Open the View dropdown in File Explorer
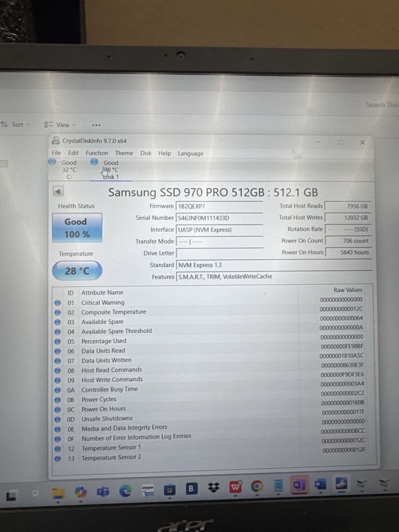Screen dimensions: 399x532 tap(60, 125)
